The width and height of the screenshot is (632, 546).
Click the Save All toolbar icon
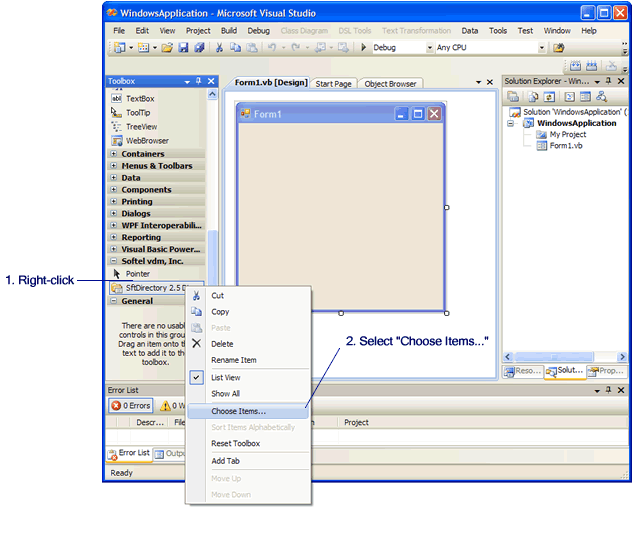click(199, 48)
